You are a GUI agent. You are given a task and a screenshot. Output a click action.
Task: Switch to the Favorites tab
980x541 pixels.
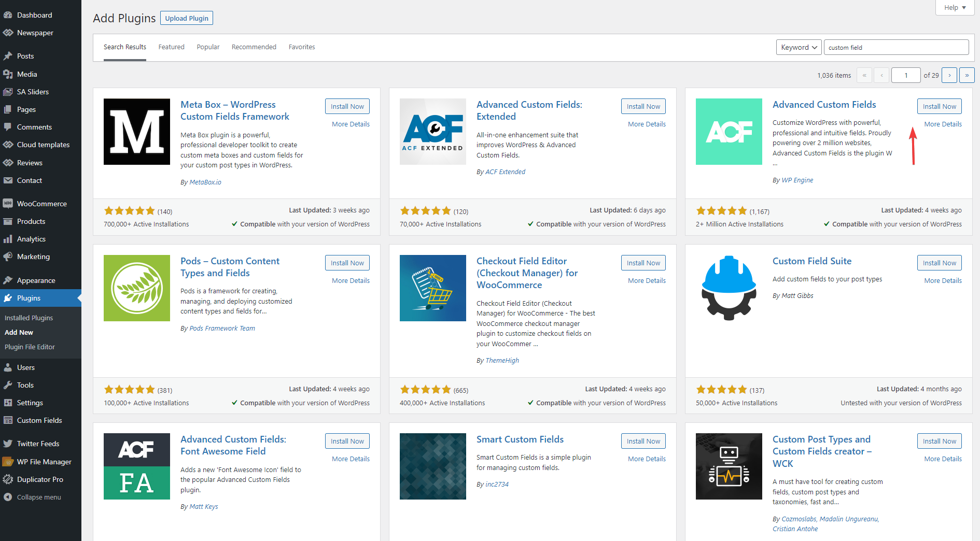[x=302, y=47]
